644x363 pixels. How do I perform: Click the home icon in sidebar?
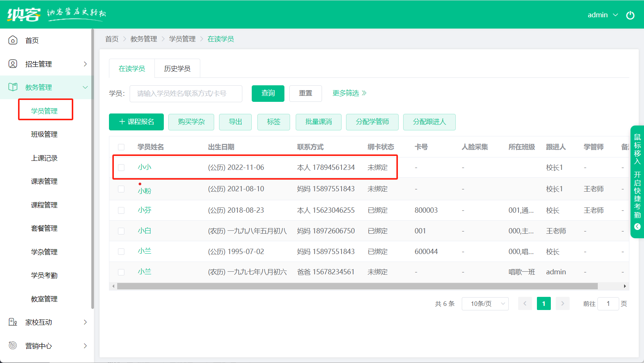pos(13,40)
